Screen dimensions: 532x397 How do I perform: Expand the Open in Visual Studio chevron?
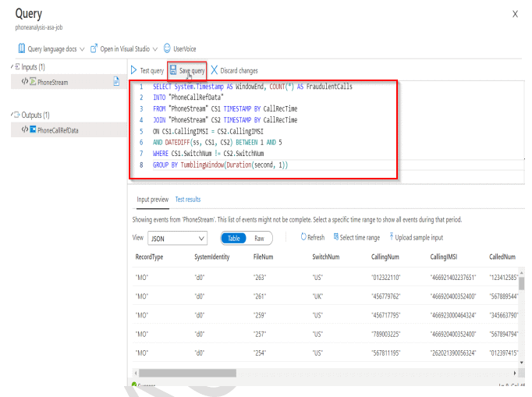(x=155, y=49)
